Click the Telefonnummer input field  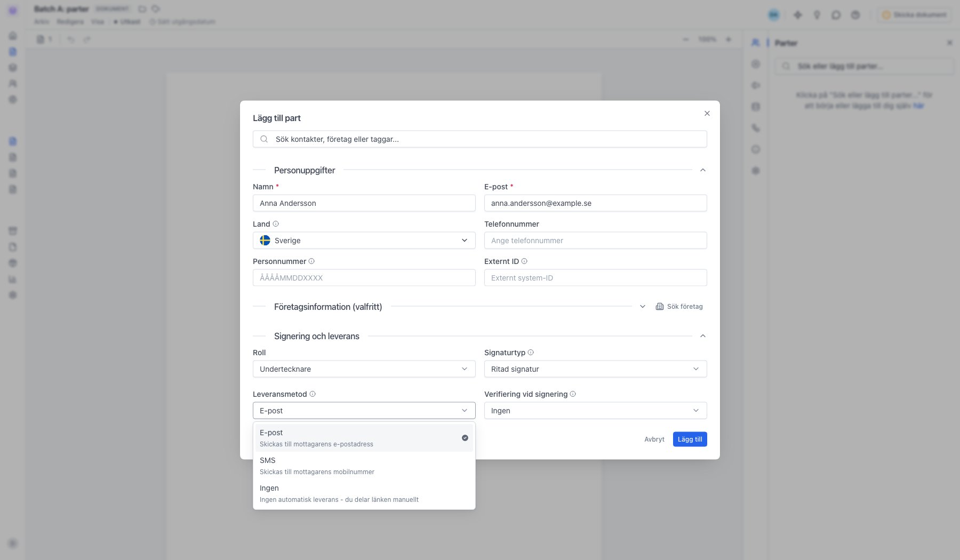596,241
